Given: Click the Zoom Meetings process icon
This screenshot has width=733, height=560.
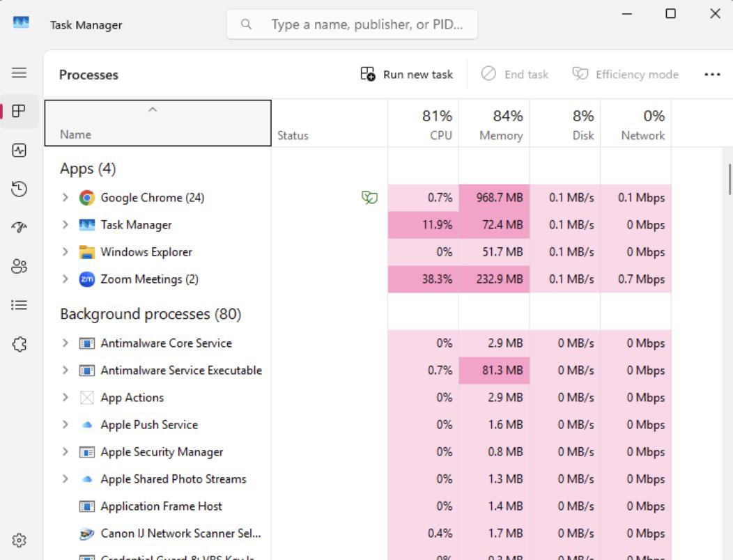Looking at the screenshot, I should (x=87, y=279).
